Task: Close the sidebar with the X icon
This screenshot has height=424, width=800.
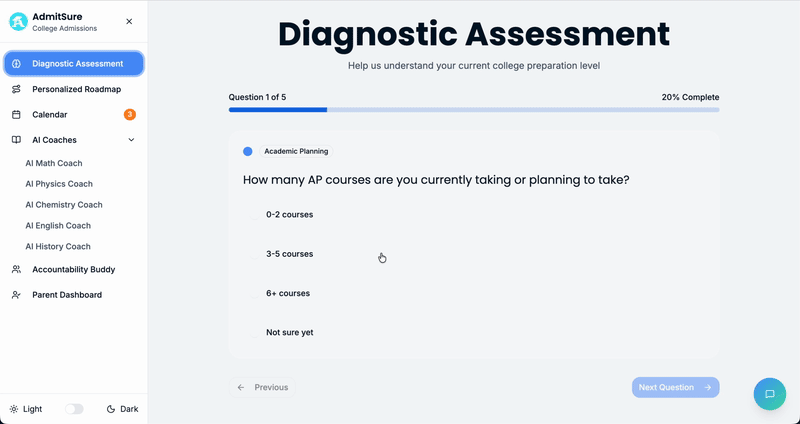Action: [129, 21]
